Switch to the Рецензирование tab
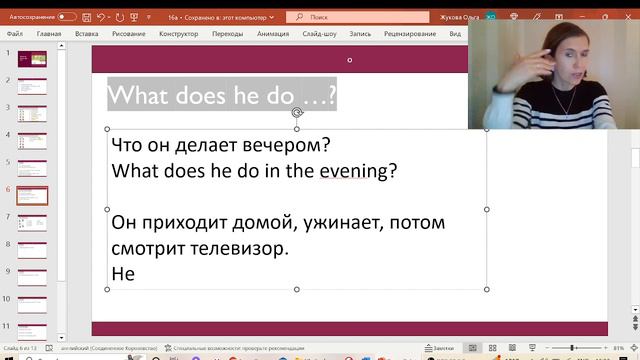 [410, 34]
